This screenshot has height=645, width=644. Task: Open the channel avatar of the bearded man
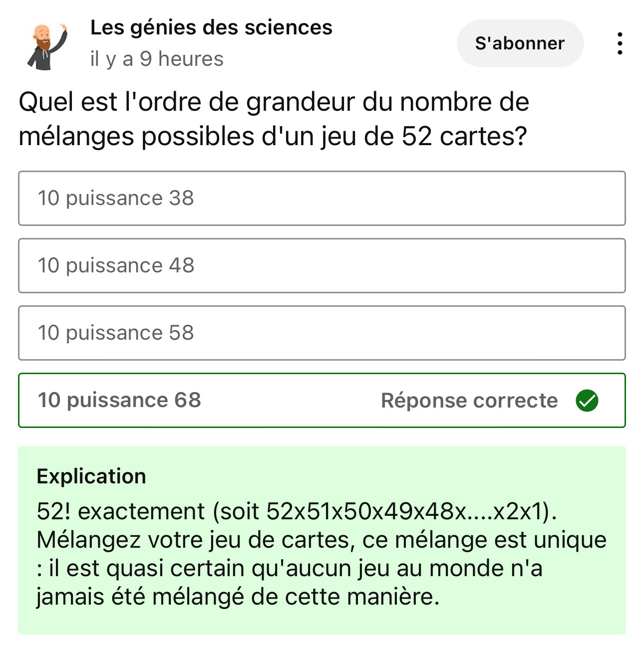pyautogui.click(x=47, y=46)
